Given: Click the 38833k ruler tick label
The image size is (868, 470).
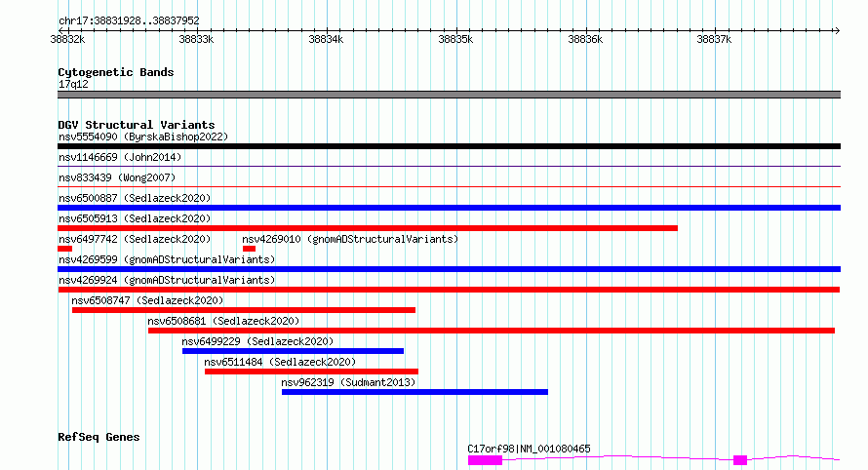Looking at the screenshot, I should pos(196,39).
